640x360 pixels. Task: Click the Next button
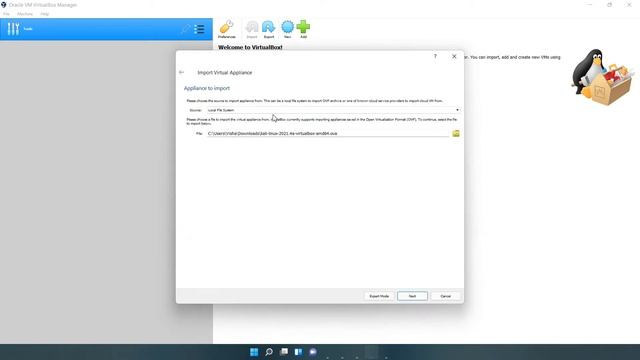pyautogui.click(x=412, y=296)
